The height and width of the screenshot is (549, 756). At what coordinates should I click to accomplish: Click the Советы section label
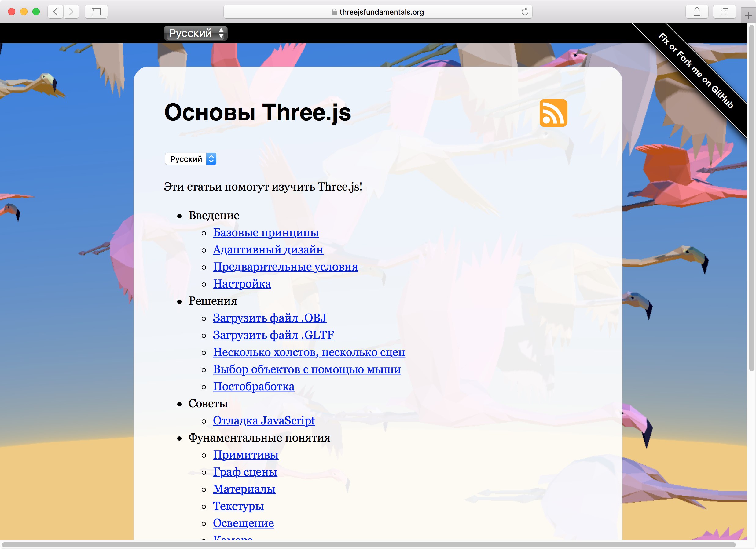(x=208, y=403)
